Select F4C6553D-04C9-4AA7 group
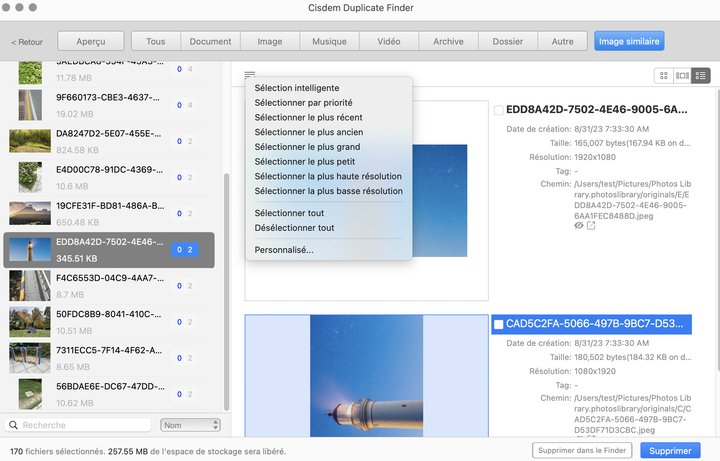The height and width of the screenshot is (461, 720). click(109, 286)
